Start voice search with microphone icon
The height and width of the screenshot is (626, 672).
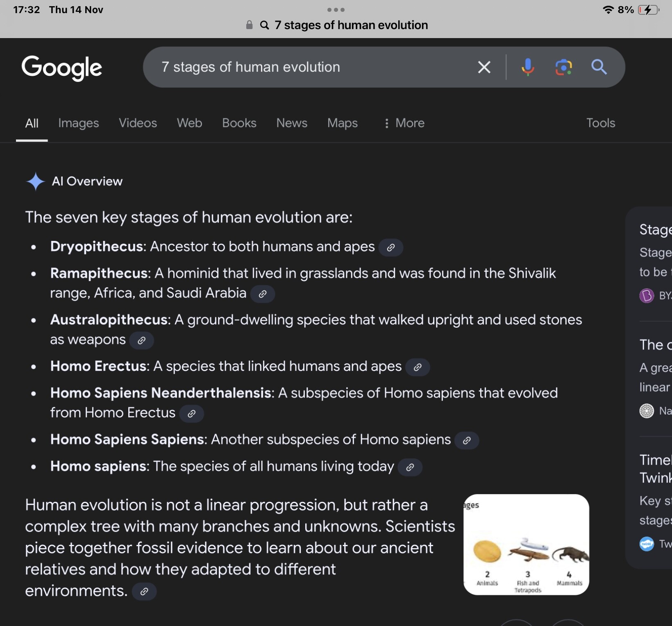[x=528, y=67]
